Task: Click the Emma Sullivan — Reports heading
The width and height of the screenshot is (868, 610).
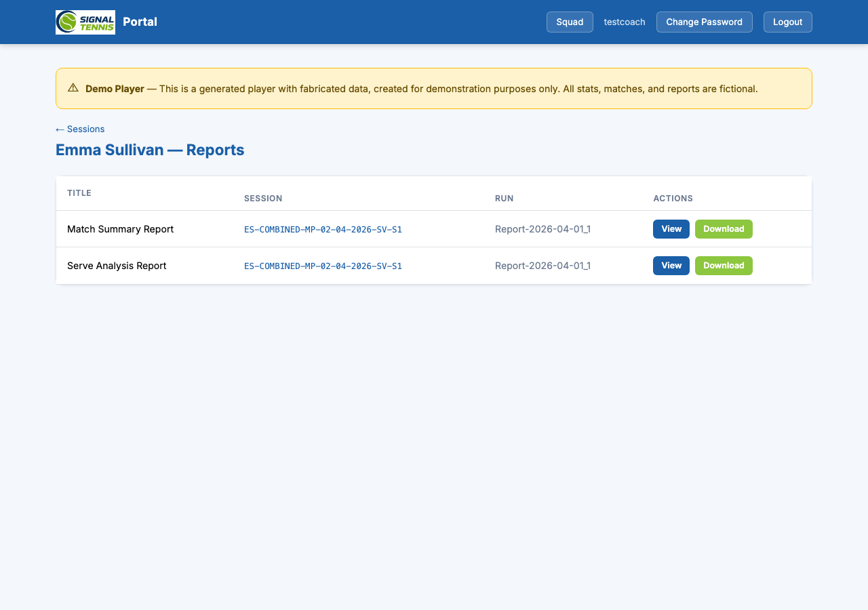Action: (x=150, y=150)
